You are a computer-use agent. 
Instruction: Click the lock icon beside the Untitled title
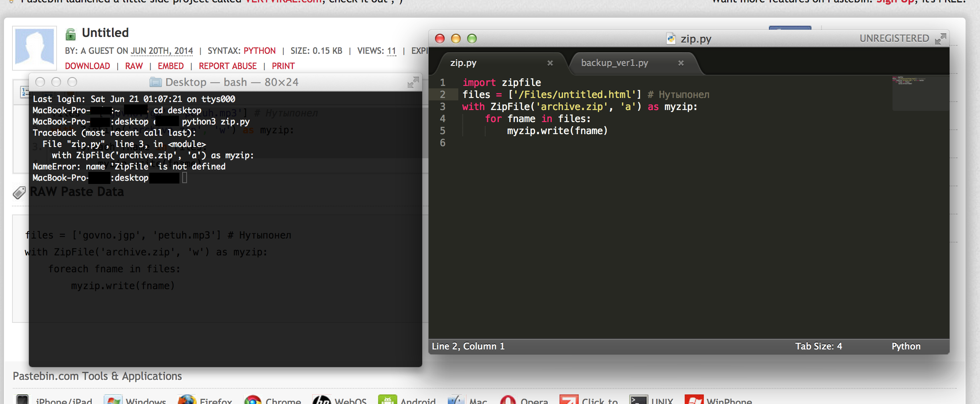click(x=71, y=34)
